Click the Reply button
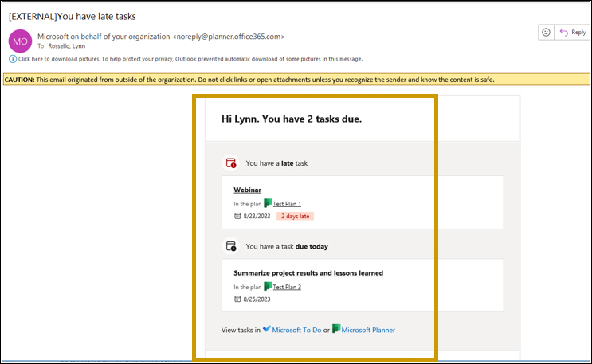592x364 pixels. [573, 33]
